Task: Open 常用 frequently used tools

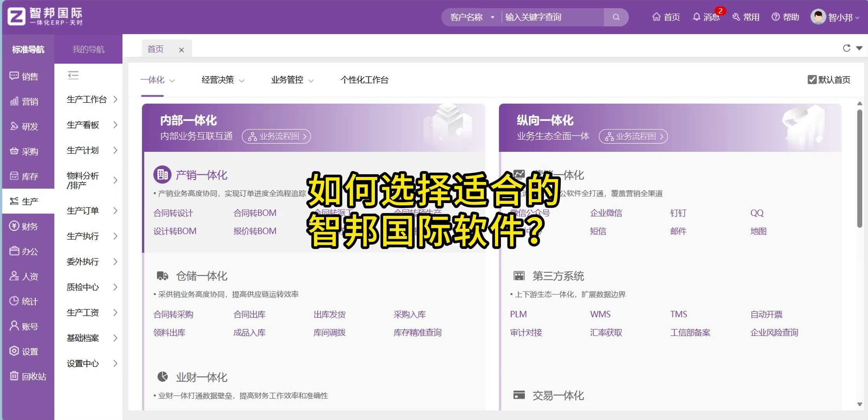Action: pyautogui.click(x=746, y=17)
